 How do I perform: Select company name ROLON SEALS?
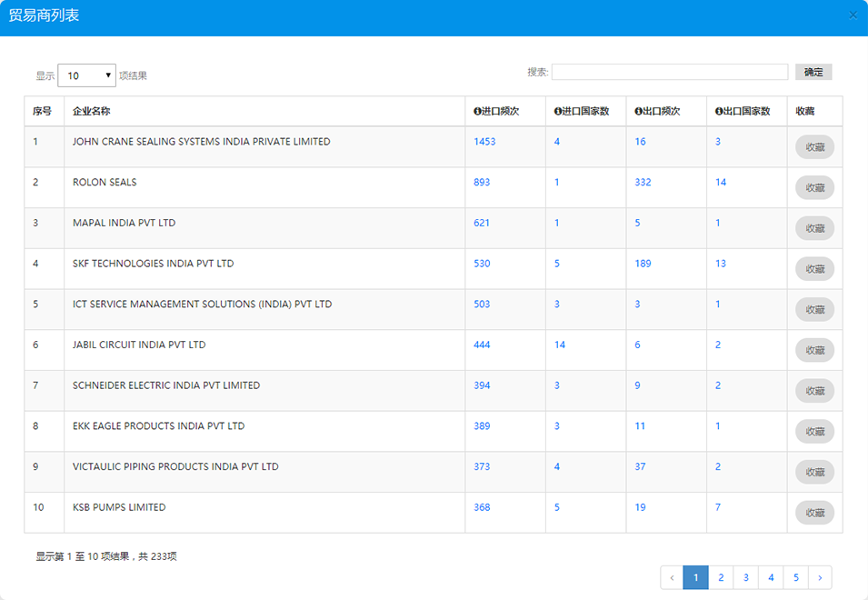[x=105, y=182]
